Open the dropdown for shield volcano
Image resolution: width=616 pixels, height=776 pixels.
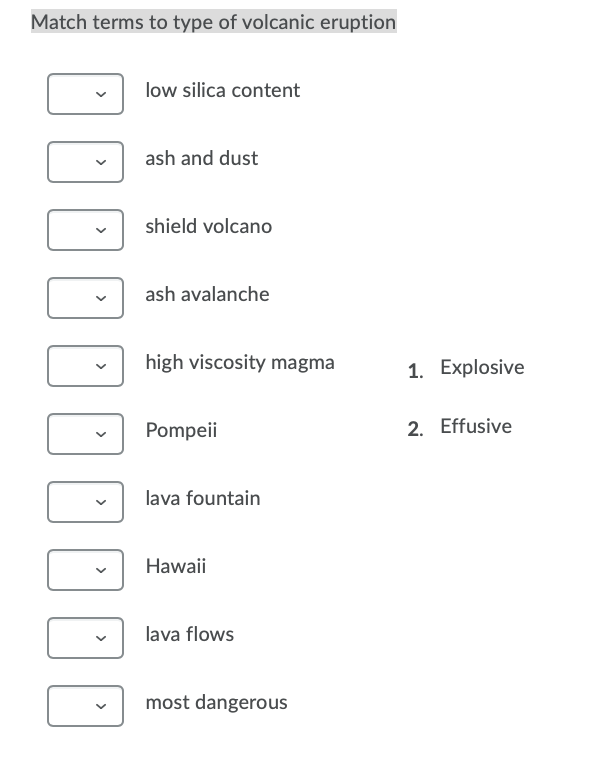pyautogui.click(x=85, y=230)
